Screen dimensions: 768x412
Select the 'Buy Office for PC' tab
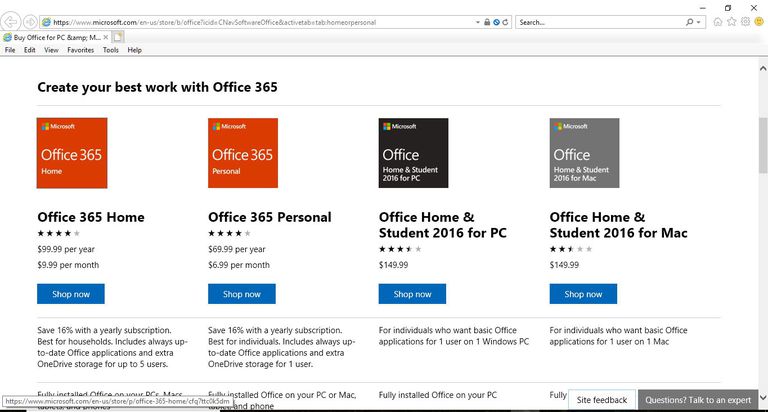pyautogui.click(x=56, y=37)
